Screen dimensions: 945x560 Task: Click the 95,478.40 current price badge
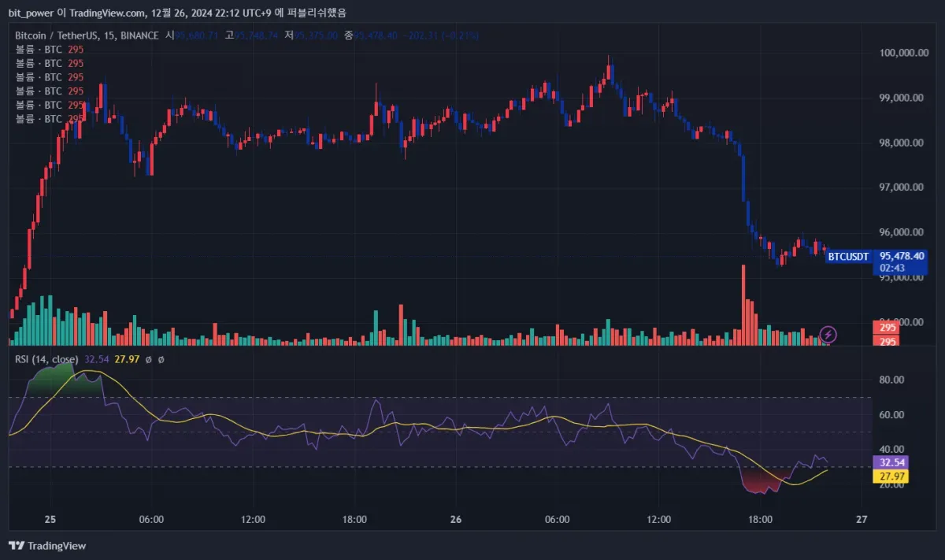(902, 256)
